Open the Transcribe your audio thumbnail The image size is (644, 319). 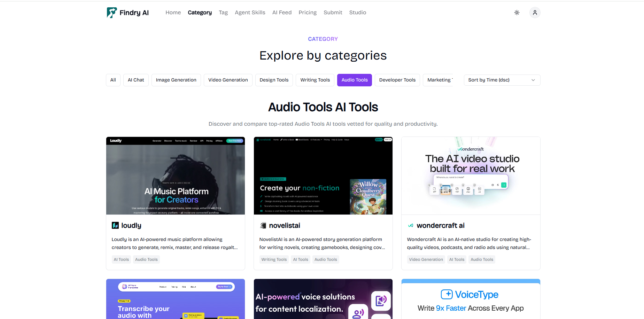pyautogui.click(x=176, y=299)
